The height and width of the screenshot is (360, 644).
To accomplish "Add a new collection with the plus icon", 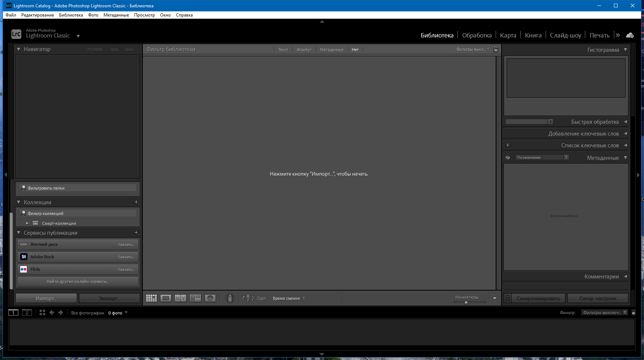I will click(x=137, y=202).
